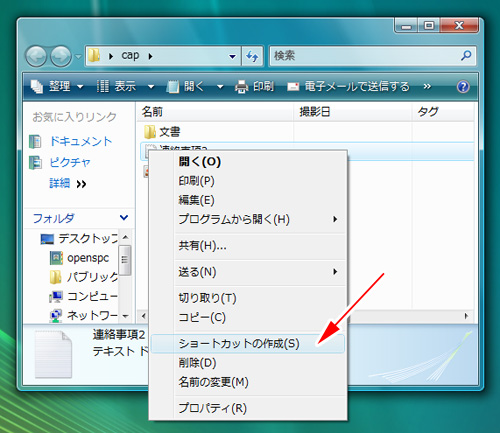Click the Refresh button next to address bar
Viewport: 500px width, 433px height.
coord(252,56)
